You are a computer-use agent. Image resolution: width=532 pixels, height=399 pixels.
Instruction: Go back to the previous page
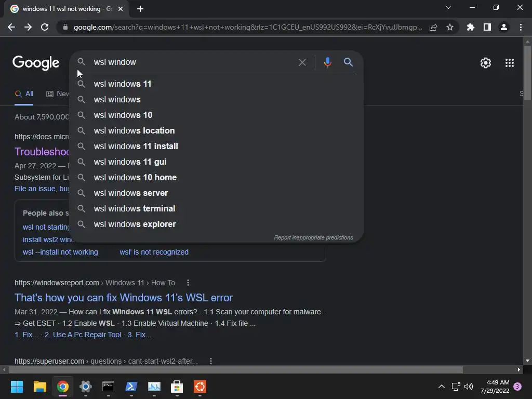coord(11,27)
